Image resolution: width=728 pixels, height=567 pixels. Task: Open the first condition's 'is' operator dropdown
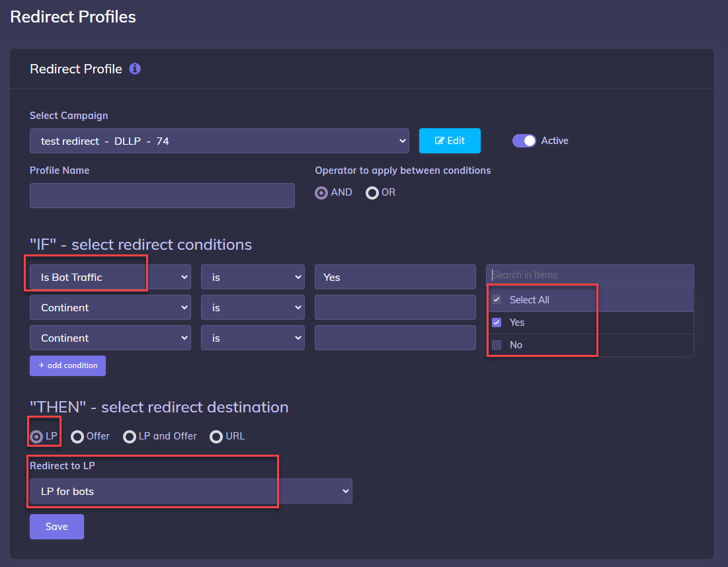point(253,278)
